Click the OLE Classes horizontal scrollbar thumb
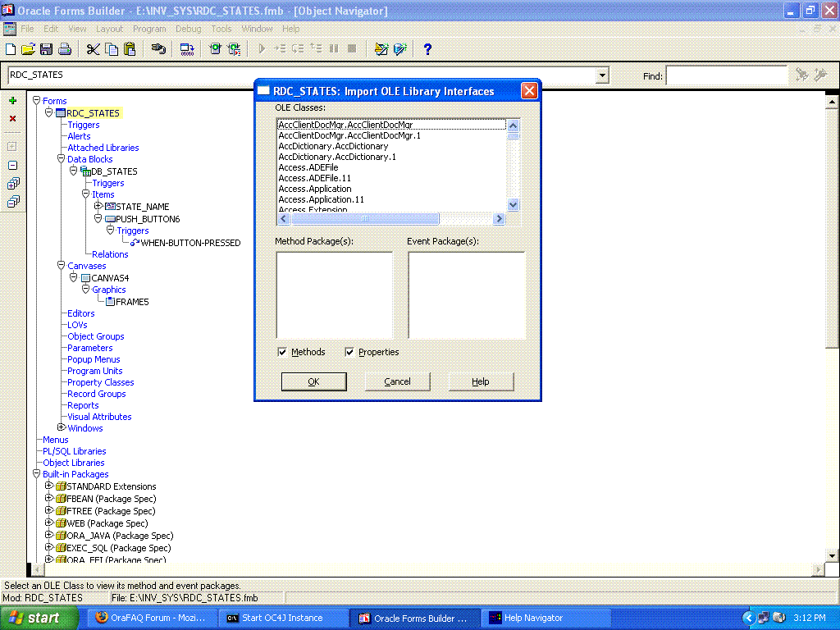The height and width of the screenshot is (630, 840). click(365, 218)
